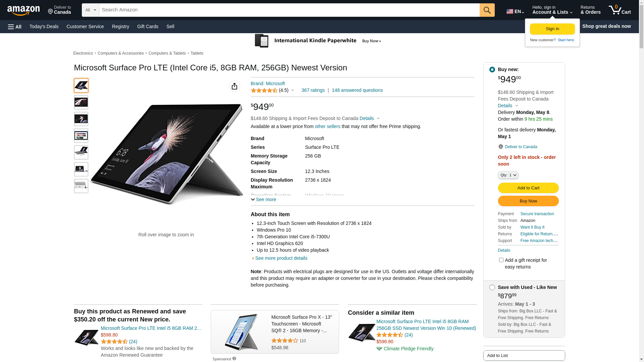644x362 pixels.
Task: Open the shopping cart icon
Action: [x=620, y=10]
